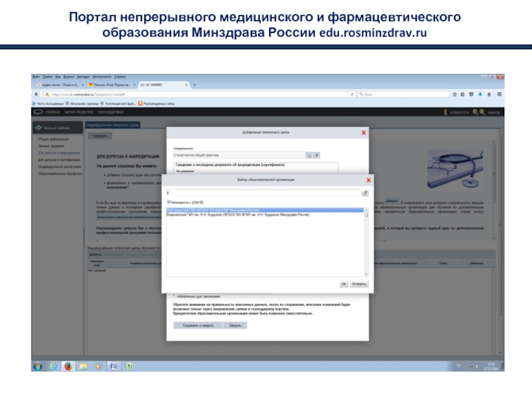This screenshot has width=532, height=399.
Task: Open the media player icon on taskbar
Action: click(x=98, y=366)
